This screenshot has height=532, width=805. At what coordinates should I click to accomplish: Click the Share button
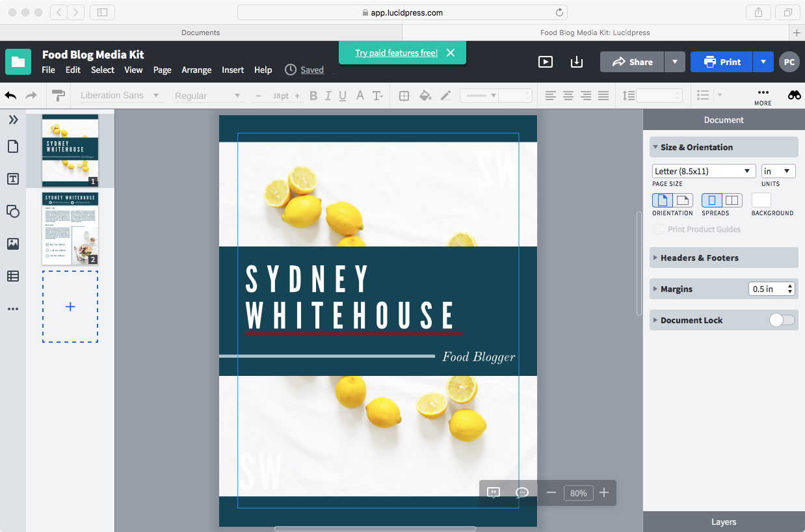click(632, 62)
